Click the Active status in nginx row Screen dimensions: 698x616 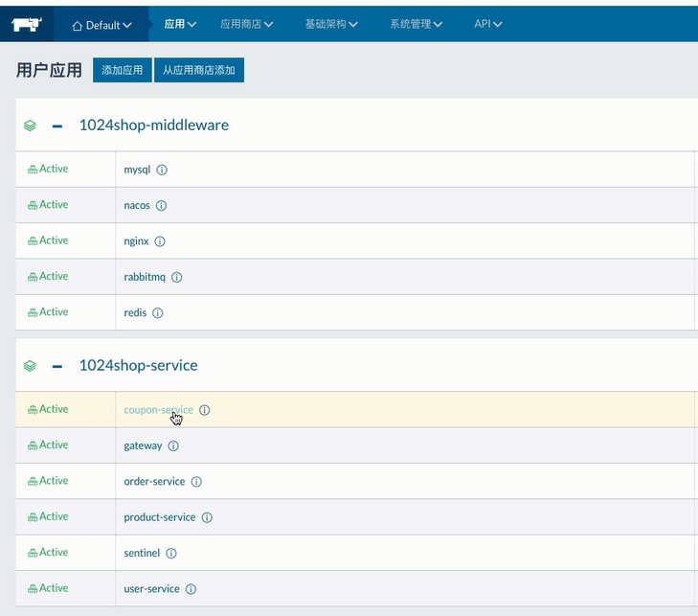click(48, 240)
